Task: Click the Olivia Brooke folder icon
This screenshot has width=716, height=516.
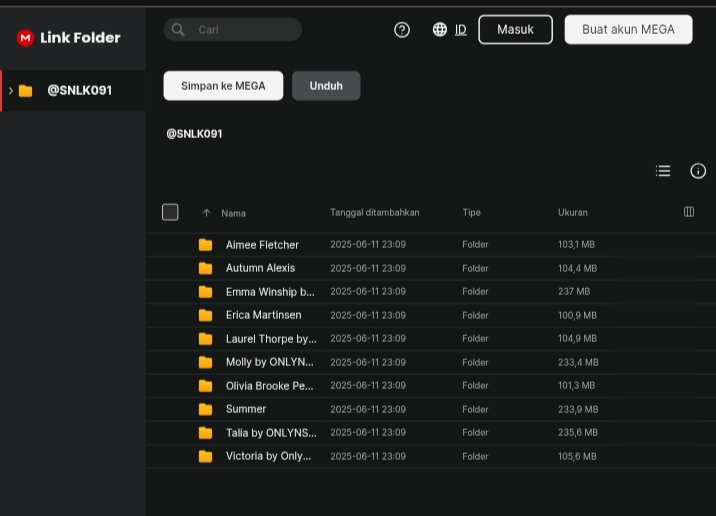Action: 205,386
